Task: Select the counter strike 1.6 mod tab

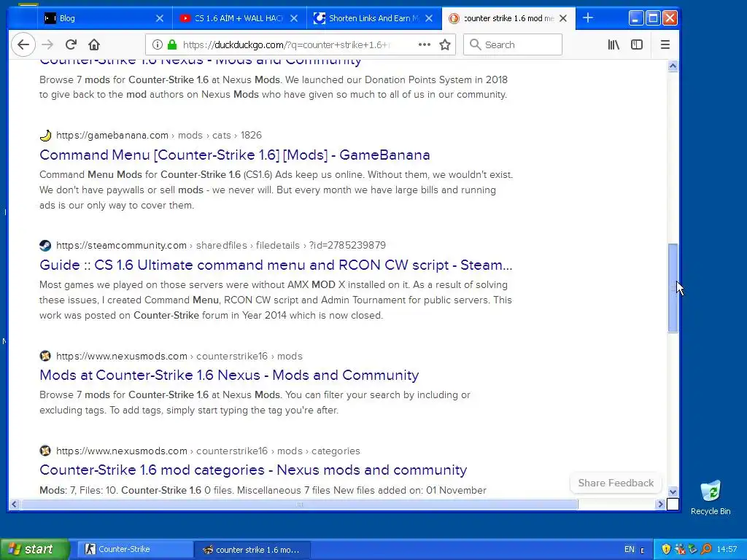Action: coord(508,18)
